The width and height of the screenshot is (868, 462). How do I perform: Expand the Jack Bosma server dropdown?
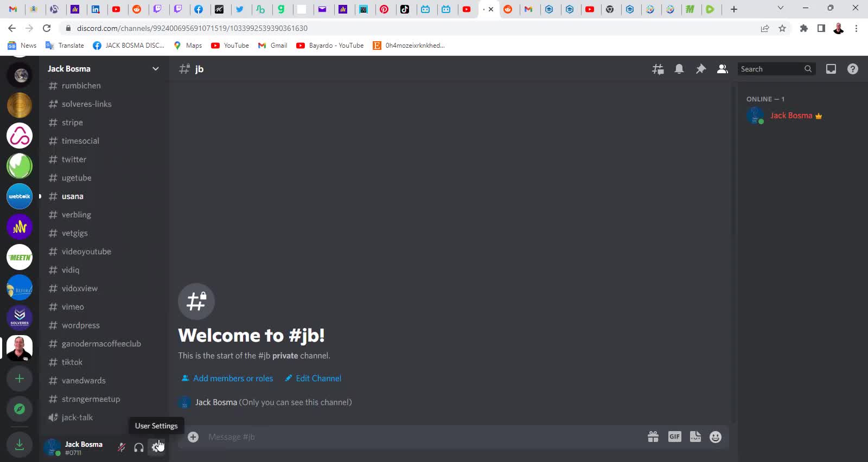click(156, 69)
